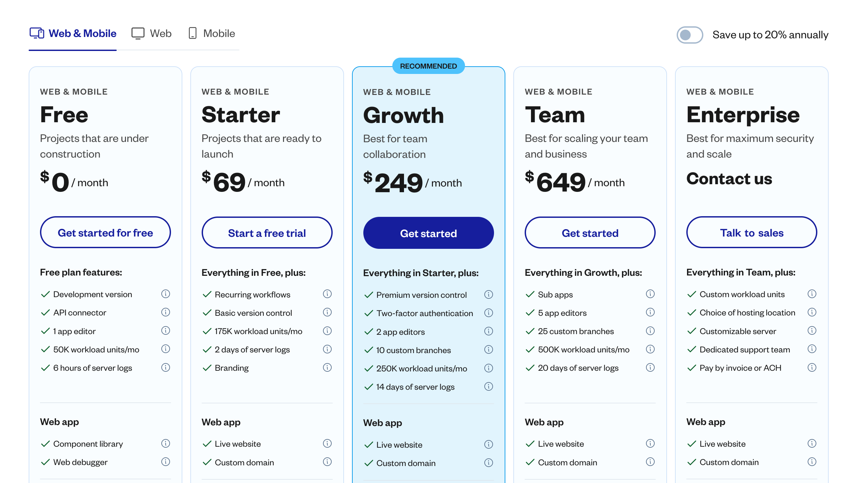Start a free trial of Starter plan
The width and height of the screenshot is (868, 483).
point(267,233)
